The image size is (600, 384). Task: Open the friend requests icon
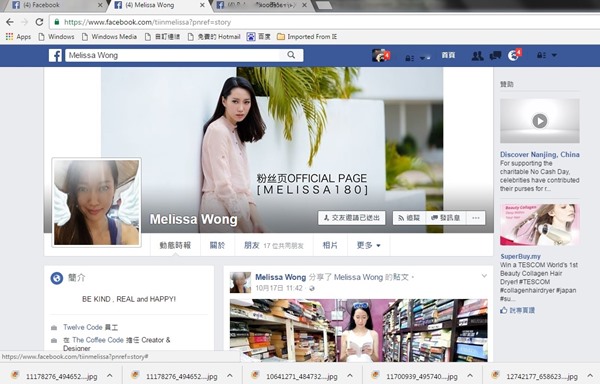coord(477,56)
